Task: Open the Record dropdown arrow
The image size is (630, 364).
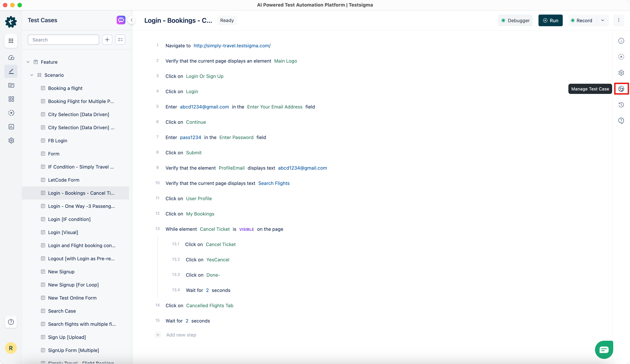Action: point(603,20)
